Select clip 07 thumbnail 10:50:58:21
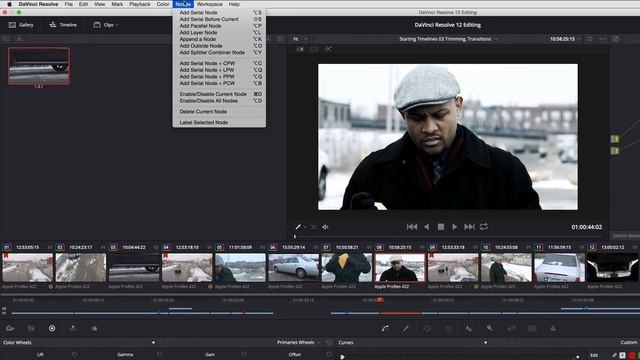 pos(347,268)
